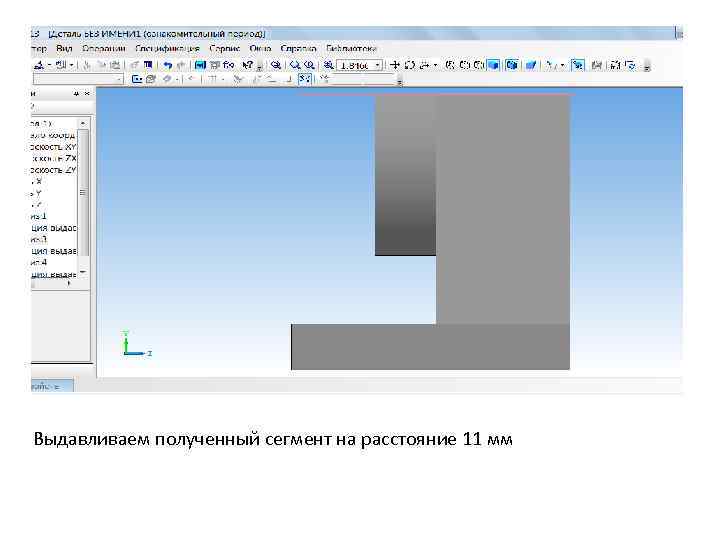Click the zoom in magnifier icon

pos(295,65)
